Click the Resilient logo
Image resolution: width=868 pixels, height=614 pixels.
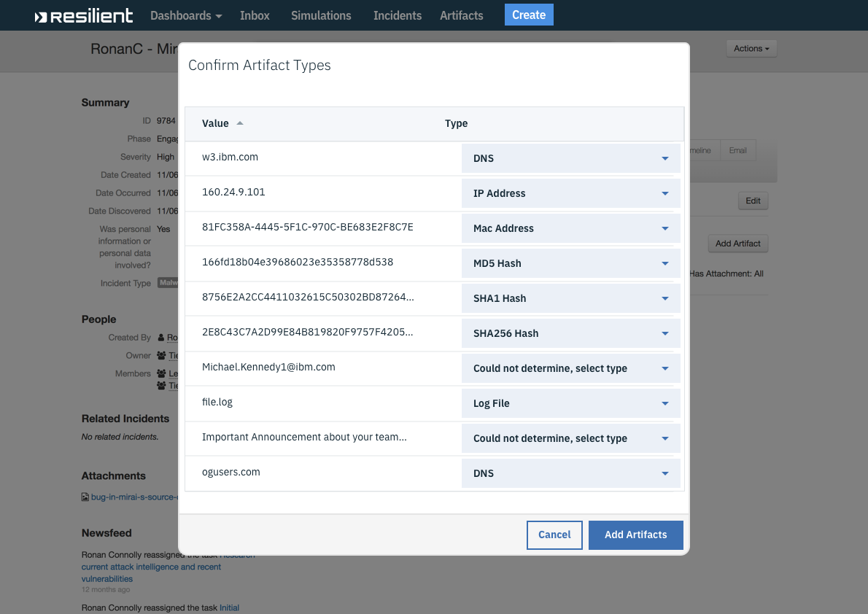pos(84,15)
